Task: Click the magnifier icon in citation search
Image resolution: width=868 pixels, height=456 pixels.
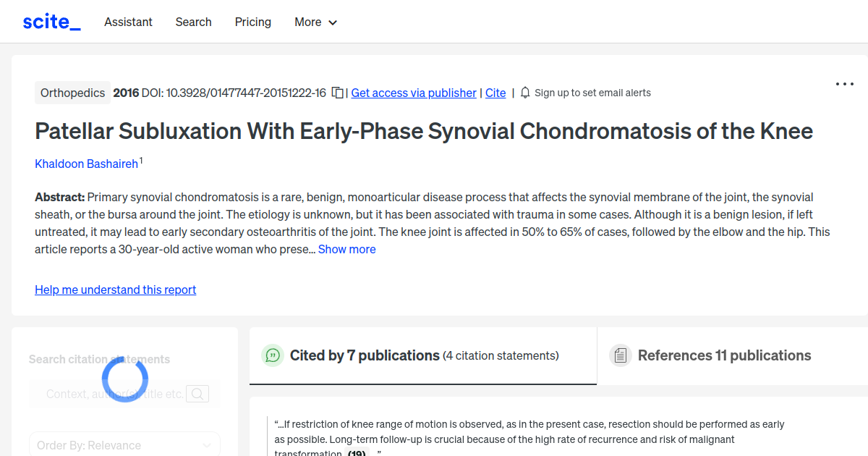Action: pyautogui.click(x=197, y=394)
